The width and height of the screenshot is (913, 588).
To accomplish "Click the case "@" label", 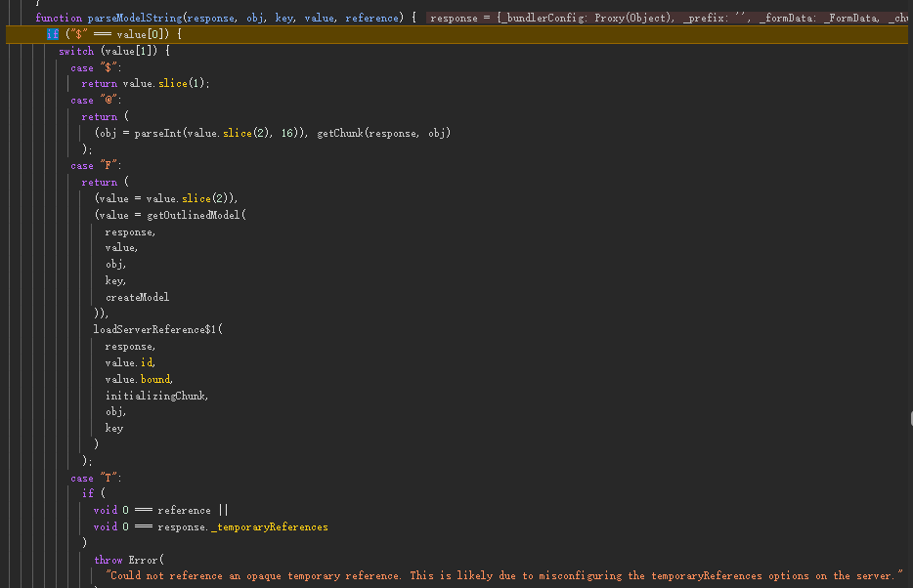I will click(82, 101).
